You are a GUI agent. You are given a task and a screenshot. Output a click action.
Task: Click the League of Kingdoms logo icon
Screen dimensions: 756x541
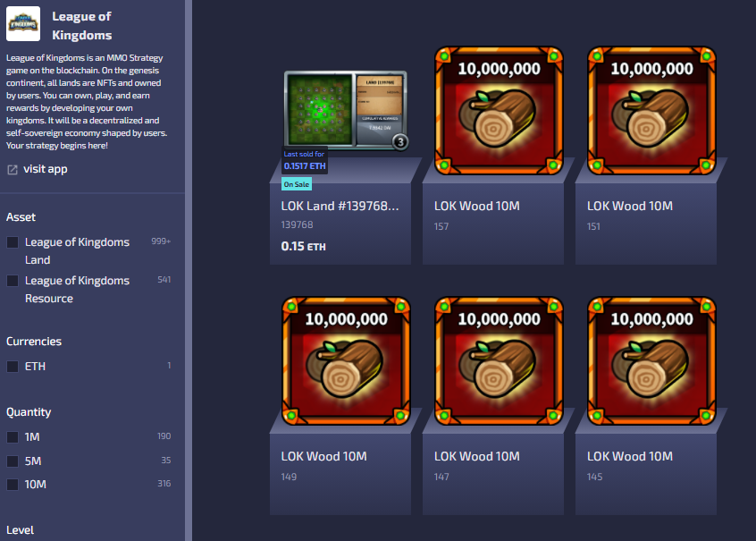click(x=23, y=23)
